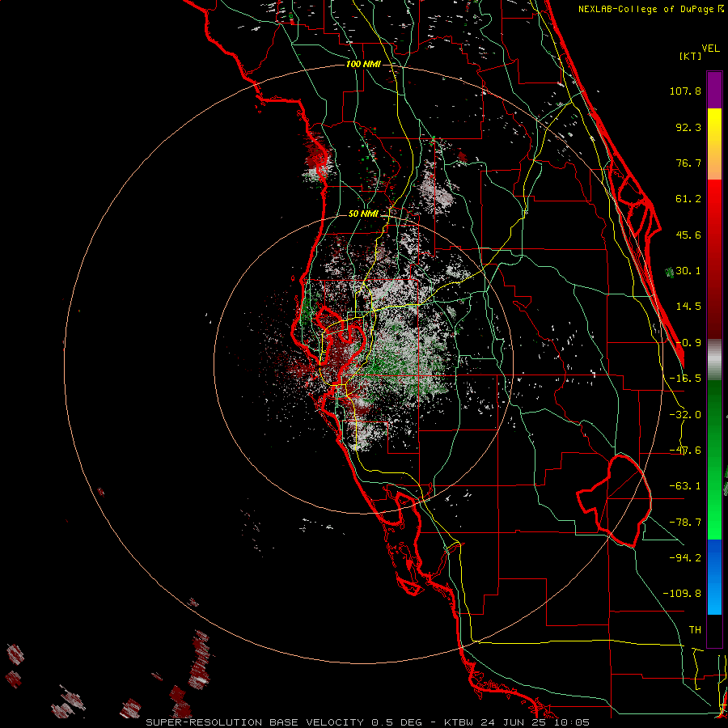Click the -78.7 velocity scale value
The width and height of the screenshot is (728, 728).
[x=685, y=523]
